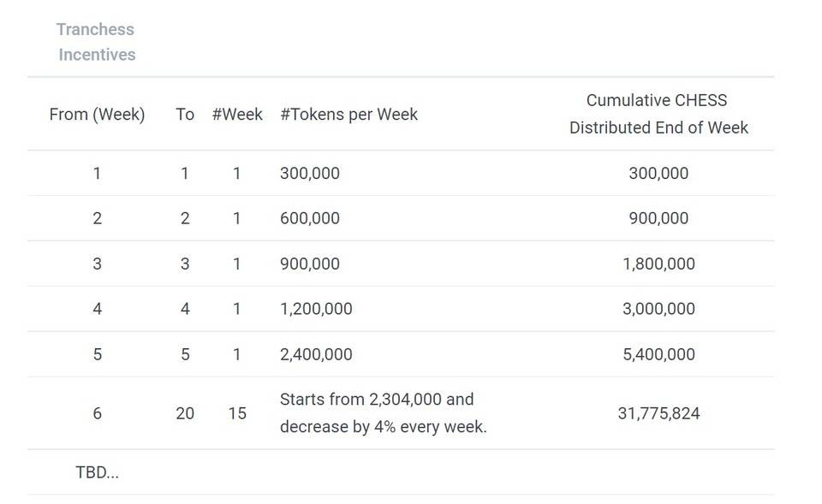Click the 900,000 cumulative total cell

[658, 218]
